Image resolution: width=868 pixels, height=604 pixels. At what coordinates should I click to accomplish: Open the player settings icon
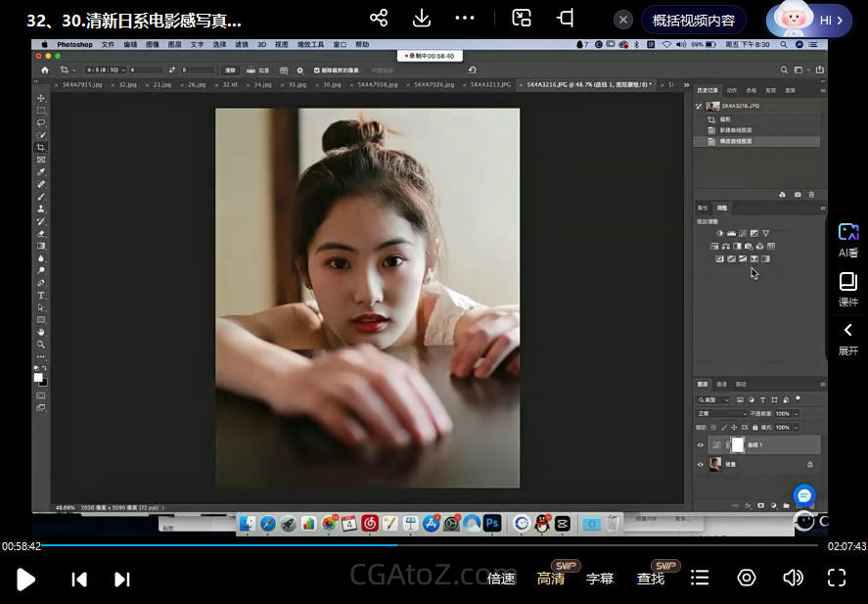point(747,578)
